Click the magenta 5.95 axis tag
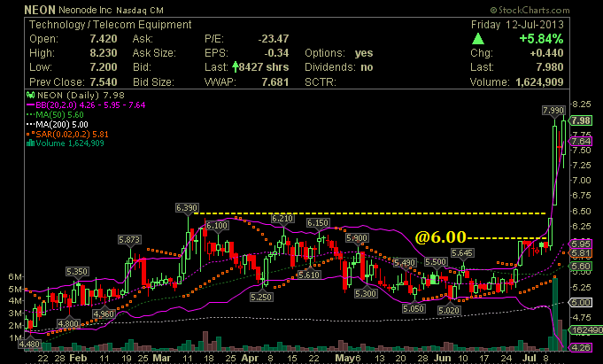This screenshot has width=603, height=364. [x=581, y=244]
